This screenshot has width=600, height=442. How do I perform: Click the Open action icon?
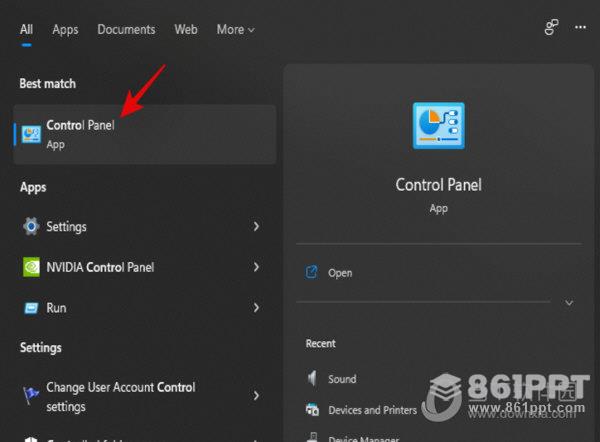(311, 272)
